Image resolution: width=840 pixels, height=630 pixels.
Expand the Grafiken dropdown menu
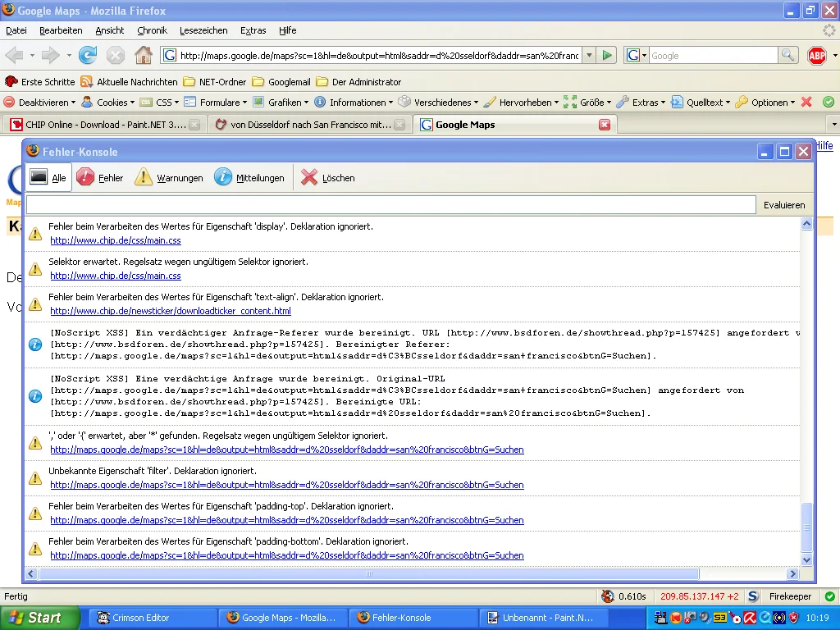click(280, 103)
